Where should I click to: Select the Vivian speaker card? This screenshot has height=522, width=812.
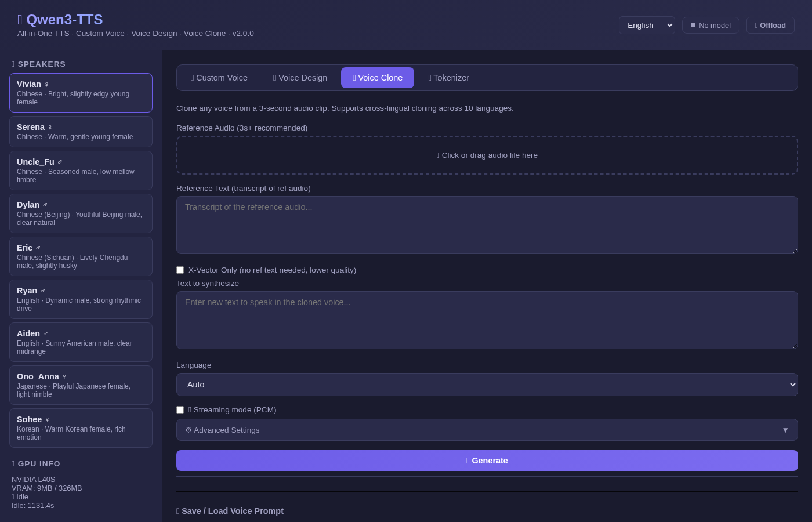[x=81, y=93]
